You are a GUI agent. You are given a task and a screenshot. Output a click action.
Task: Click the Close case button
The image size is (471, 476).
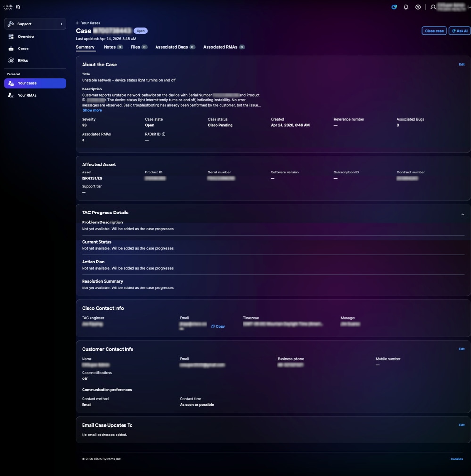coord(434,31)
